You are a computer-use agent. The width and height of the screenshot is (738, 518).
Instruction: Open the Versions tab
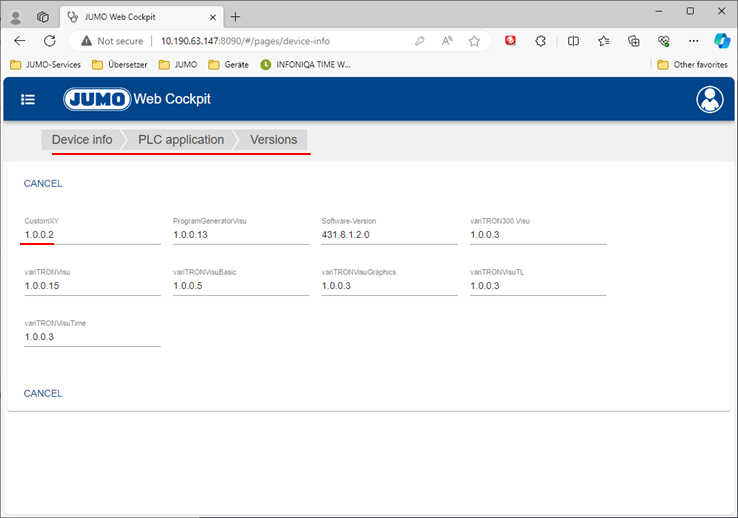click(273, 140)
